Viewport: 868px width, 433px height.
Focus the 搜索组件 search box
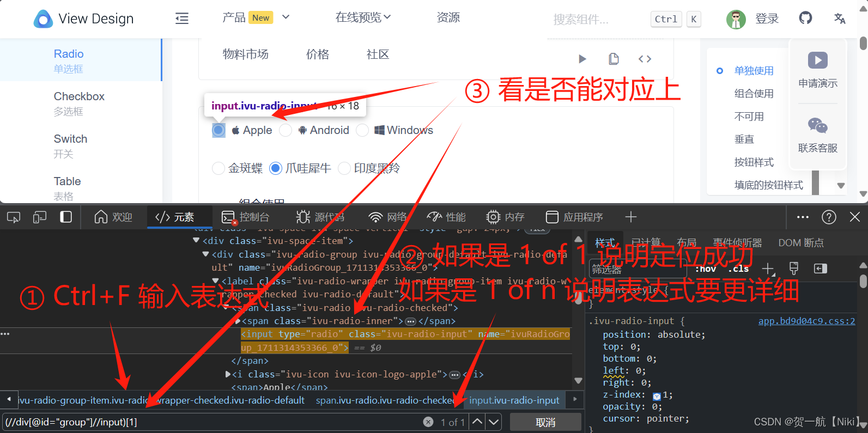(x=581, y=19)
